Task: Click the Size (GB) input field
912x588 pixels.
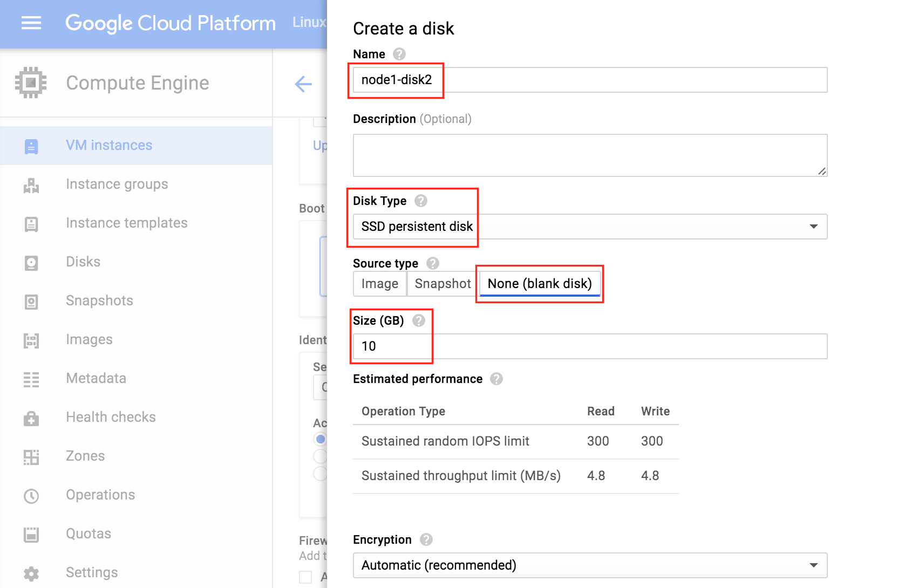Action: [590, 346]
